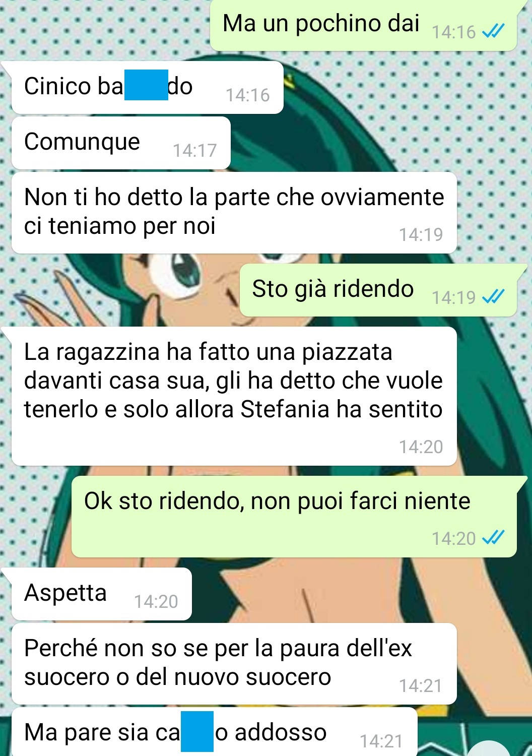The width and height of the screenshot is (532, 756).
Task: Tap double-check on 'Ok sto ridendo' message
Action: pos(493,538)
